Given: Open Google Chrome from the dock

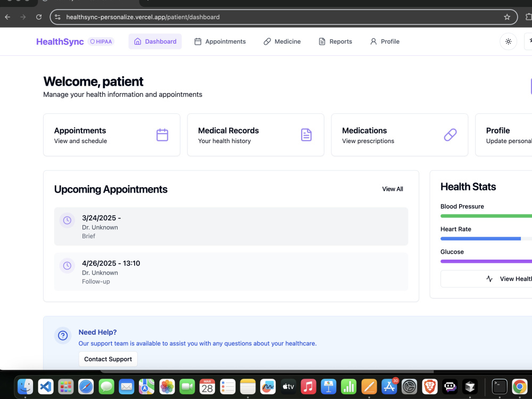Looking at the screenshot, I should click(519, 387).
